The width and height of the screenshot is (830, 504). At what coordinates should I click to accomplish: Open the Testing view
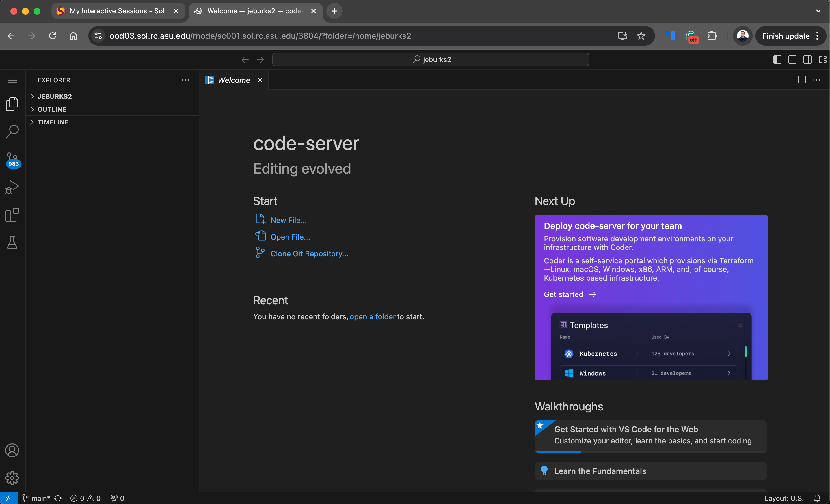[12, 243]
